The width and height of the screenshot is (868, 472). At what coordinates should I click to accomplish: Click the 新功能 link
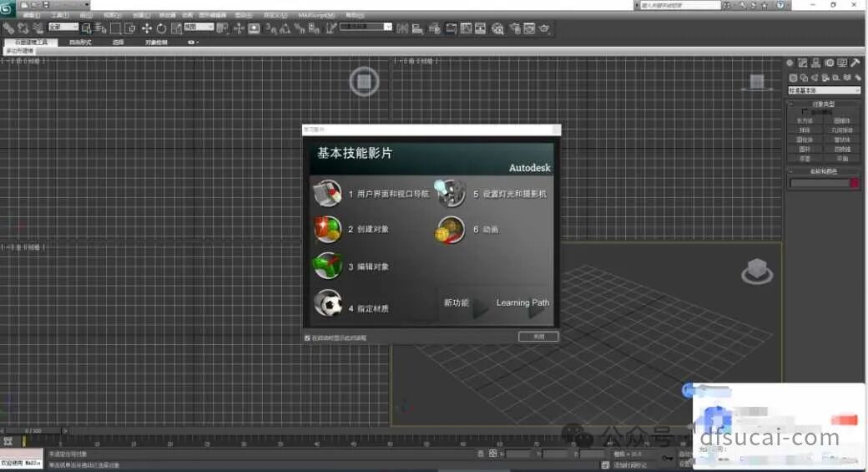pyautogui.click(x=457, y=302)
